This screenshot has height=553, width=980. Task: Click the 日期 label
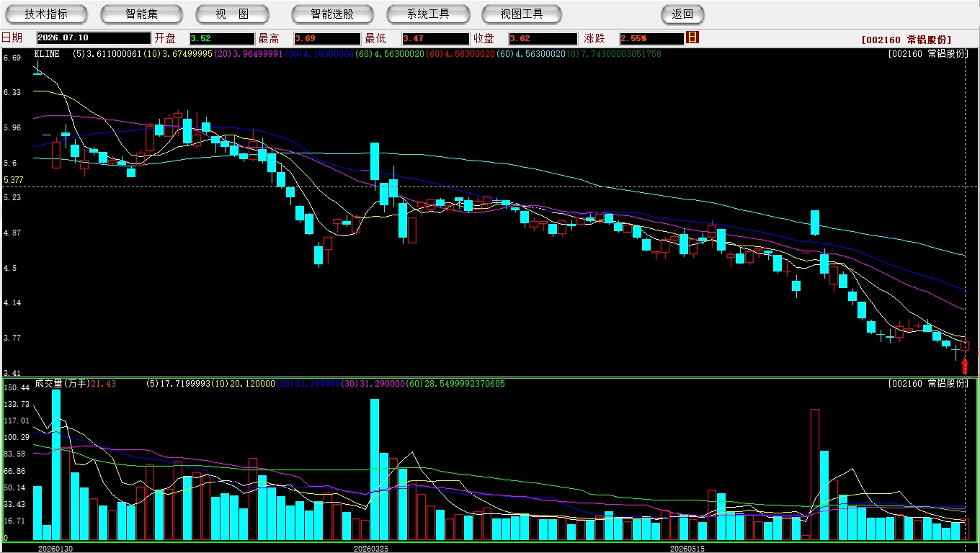pos(12,38)
